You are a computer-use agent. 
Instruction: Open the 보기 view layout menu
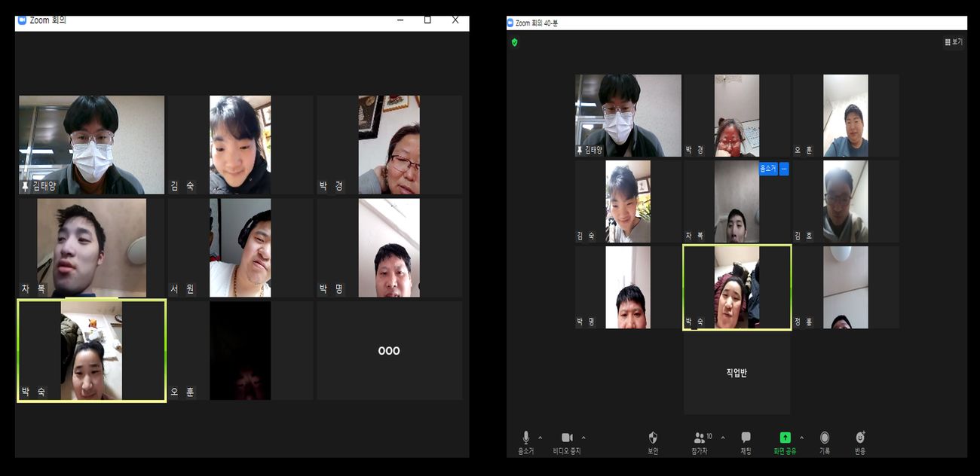(x=954, y=42)
